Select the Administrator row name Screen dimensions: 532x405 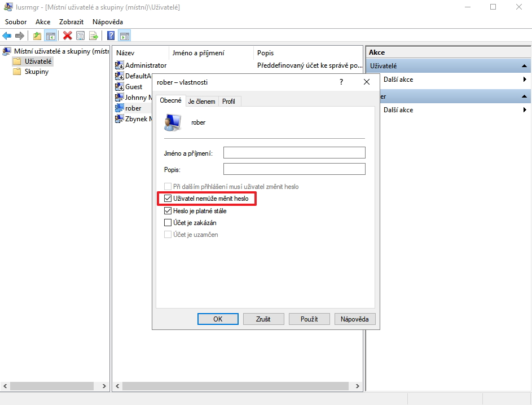coord(146,65)
